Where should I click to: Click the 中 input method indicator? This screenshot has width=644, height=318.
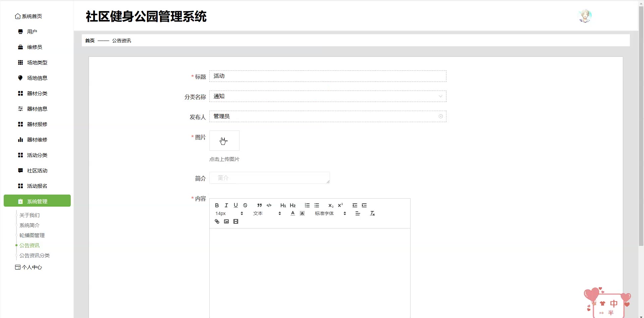(614, 304)
